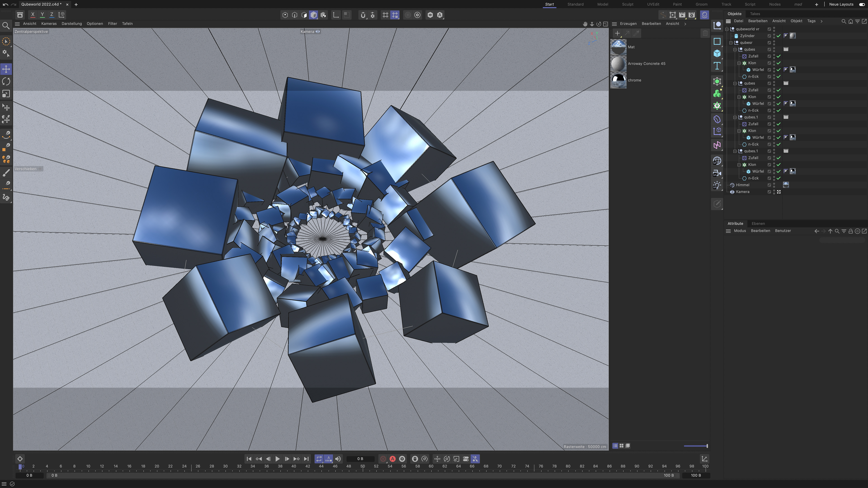
Task: Add a Null object
Action: click(x=717, y=26)
